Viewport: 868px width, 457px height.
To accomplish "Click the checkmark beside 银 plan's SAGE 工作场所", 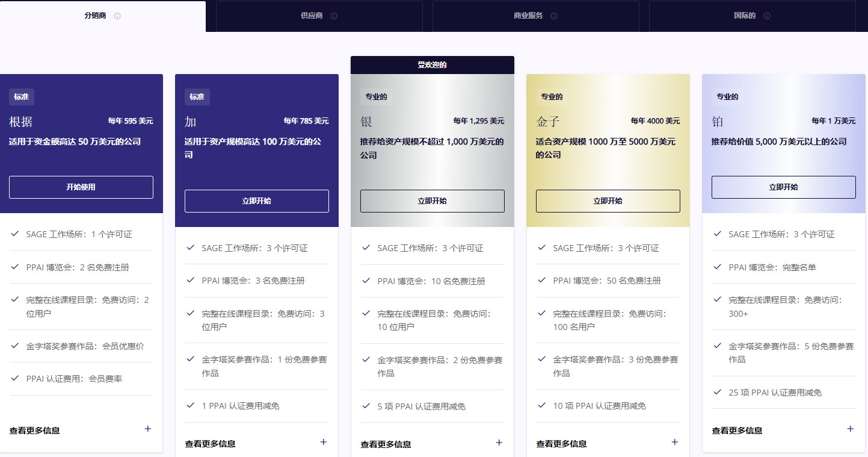I will point(366,247).
